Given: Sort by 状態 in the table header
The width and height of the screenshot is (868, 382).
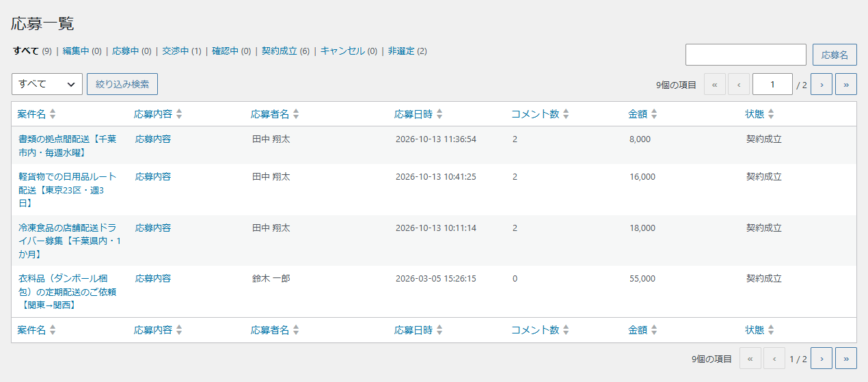Looking at the screenshot, I should point(760,114).
